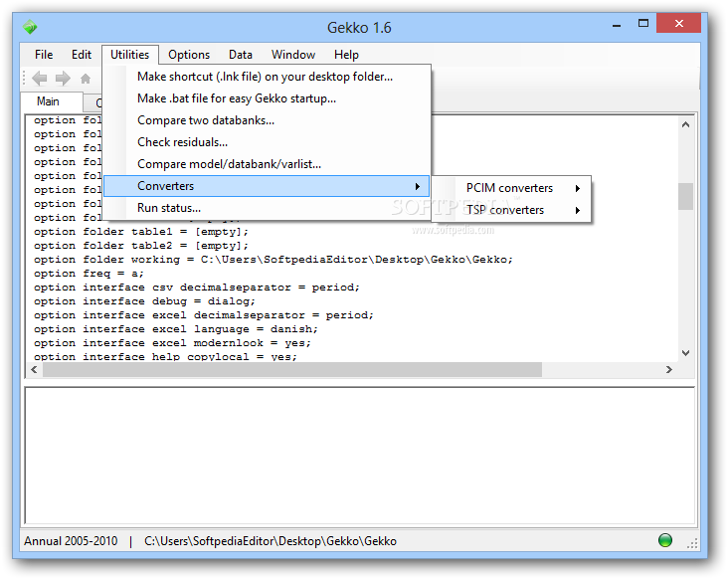Expand the Converters submenu entry
728x579 pixels.
tap(267, 186)
